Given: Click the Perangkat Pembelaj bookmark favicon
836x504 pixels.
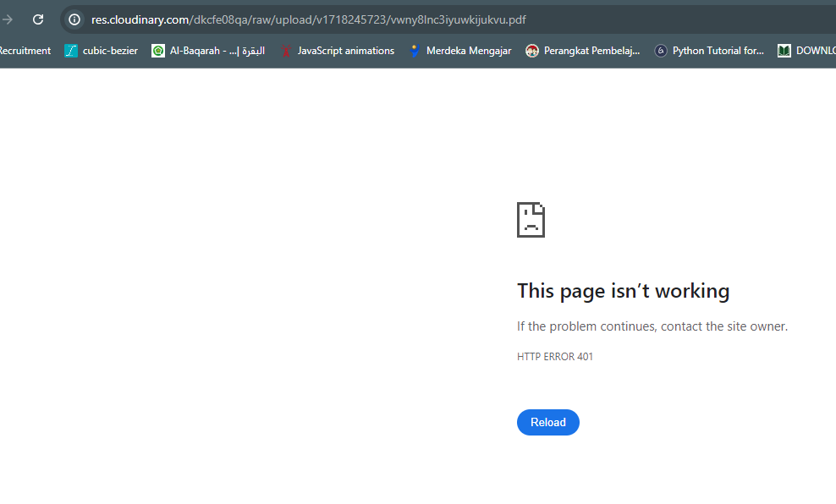Looking at the screenshot, I should 532,51.
